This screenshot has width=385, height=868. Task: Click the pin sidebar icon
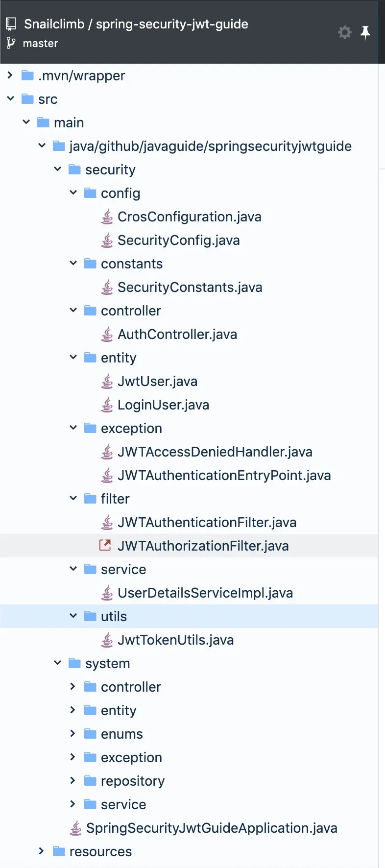coord(365,32)
